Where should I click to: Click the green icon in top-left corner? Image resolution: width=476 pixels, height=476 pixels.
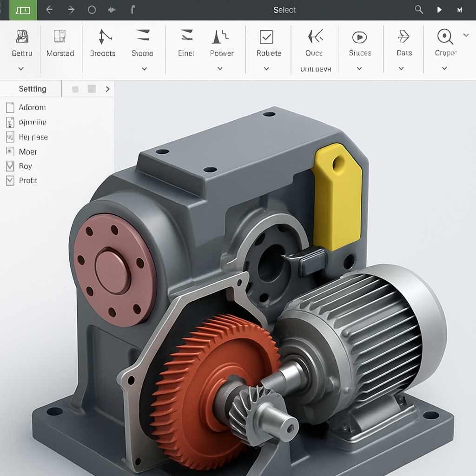23,10
